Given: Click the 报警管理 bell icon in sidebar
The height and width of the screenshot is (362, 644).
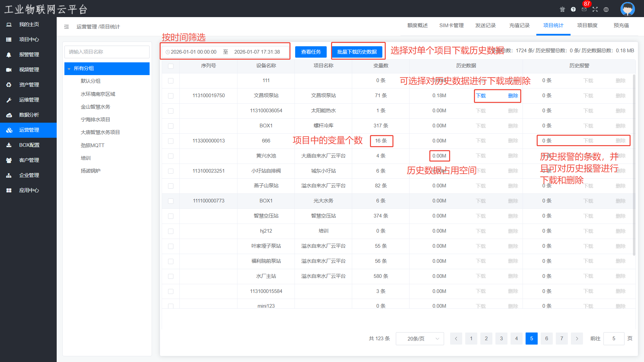Looking at the screenshot, I should (x=9, y=55).
